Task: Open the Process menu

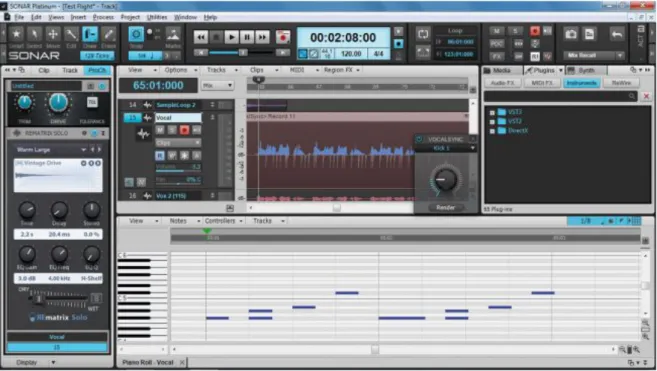Action: (103, 17)
